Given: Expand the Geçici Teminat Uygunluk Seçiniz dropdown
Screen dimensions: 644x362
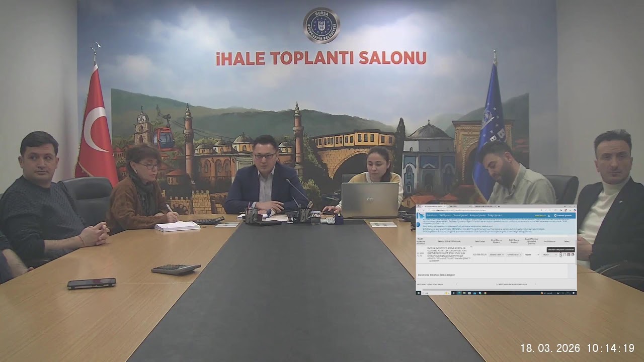Looking at the screenshot, I should coord(532,255).
